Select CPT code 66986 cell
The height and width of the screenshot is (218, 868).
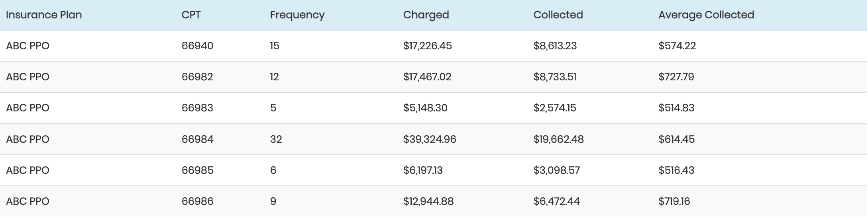point(197,201)
